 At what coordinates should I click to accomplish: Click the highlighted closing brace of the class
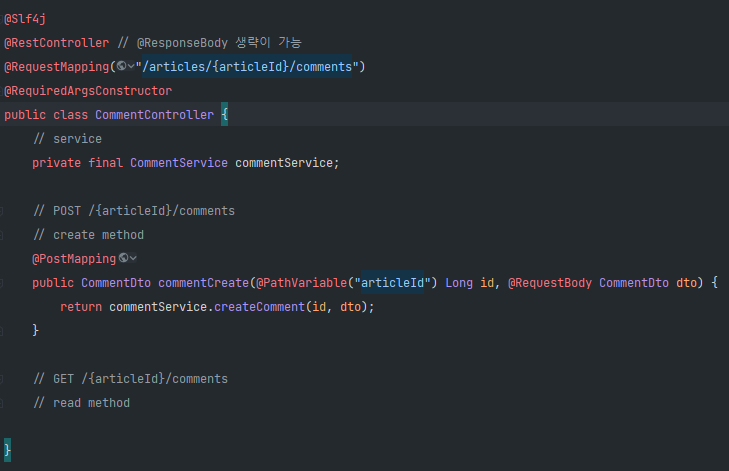[7, 450]
